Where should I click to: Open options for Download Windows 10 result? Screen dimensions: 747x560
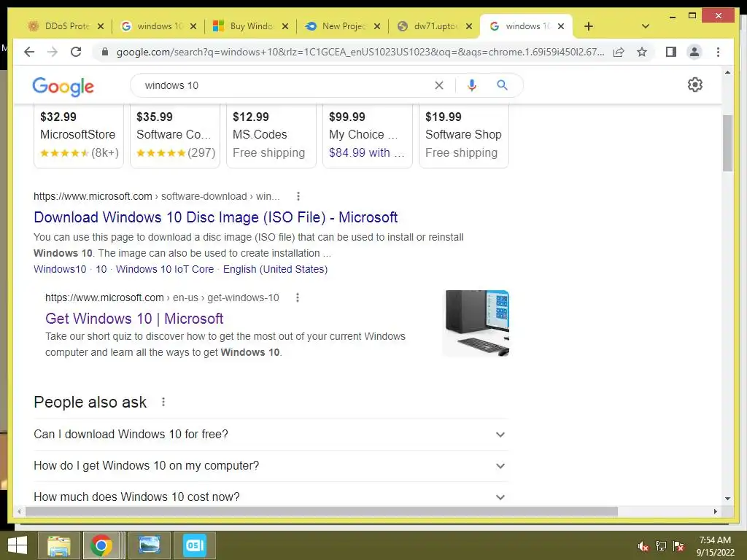click(298, 196)
